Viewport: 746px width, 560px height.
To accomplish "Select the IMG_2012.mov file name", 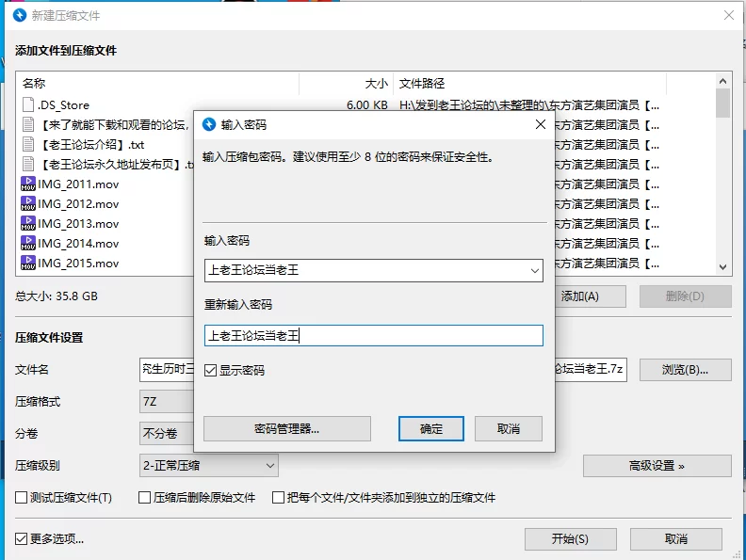I will point(78,204).
